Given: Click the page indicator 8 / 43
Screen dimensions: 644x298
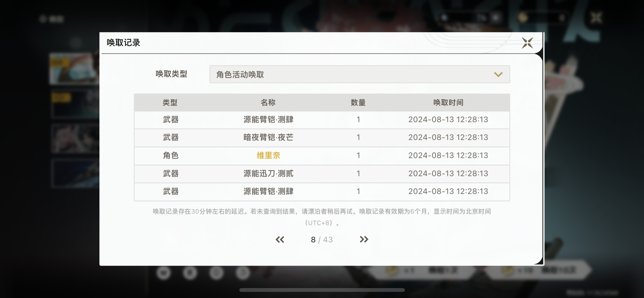Looking at the screenshot, I should tap(322, 240).
